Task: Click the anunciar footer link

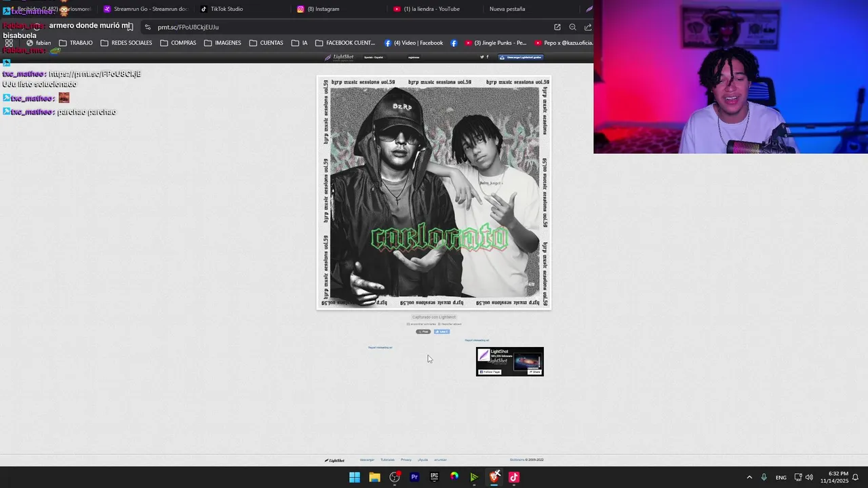Action: click(440, 460)
